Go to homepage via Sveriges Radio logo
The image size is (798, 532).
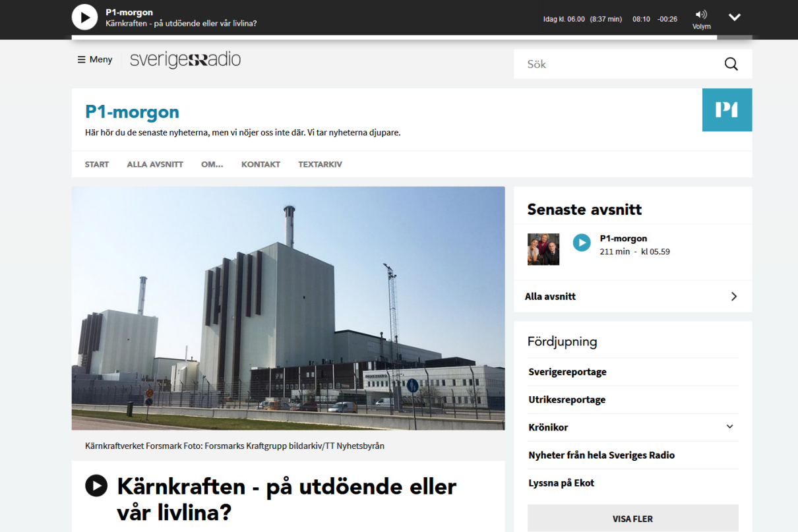pyautogui.click(x=185, y=59)
